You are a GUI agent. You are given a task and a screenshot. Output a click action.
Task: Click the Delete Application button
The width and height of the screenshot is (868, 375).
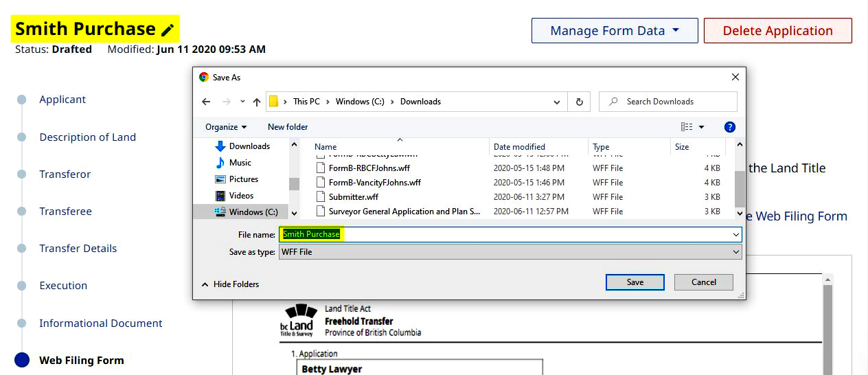click(777, 31)
